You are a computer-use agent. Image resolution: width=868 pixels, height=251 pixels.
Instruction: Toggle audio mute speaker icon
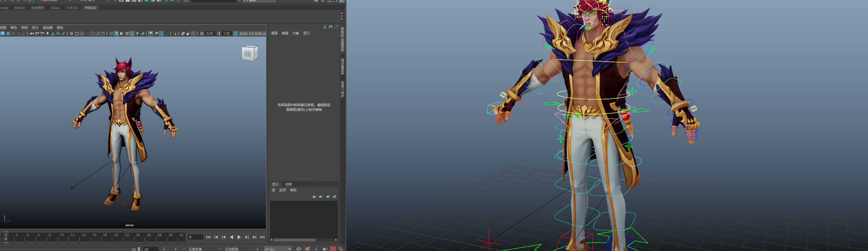(324, 249)
